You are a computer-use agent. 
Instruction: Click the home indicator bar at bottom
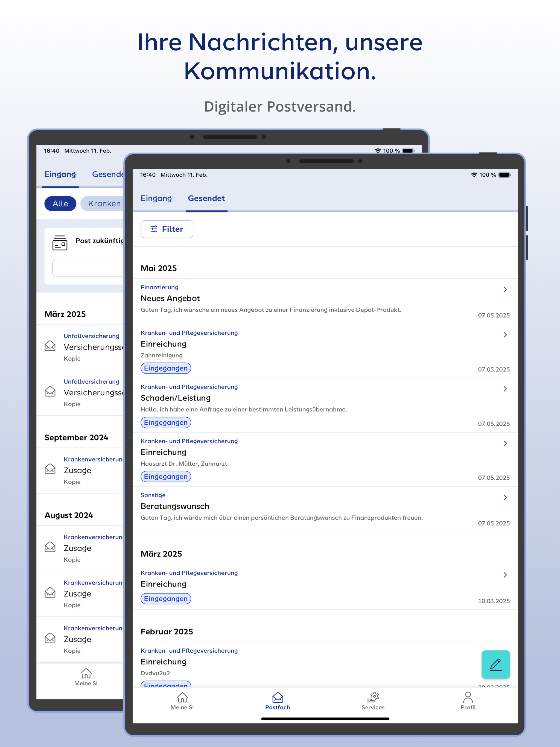point(325,719)
